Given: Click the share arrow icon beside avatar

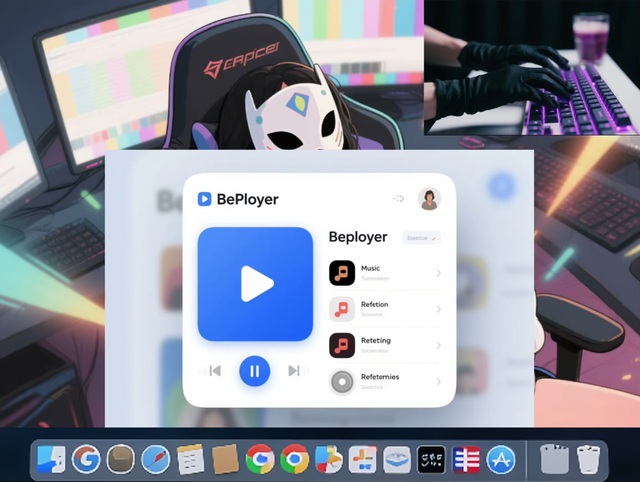Looking at the screenshot, I should (x=399, y=199).
